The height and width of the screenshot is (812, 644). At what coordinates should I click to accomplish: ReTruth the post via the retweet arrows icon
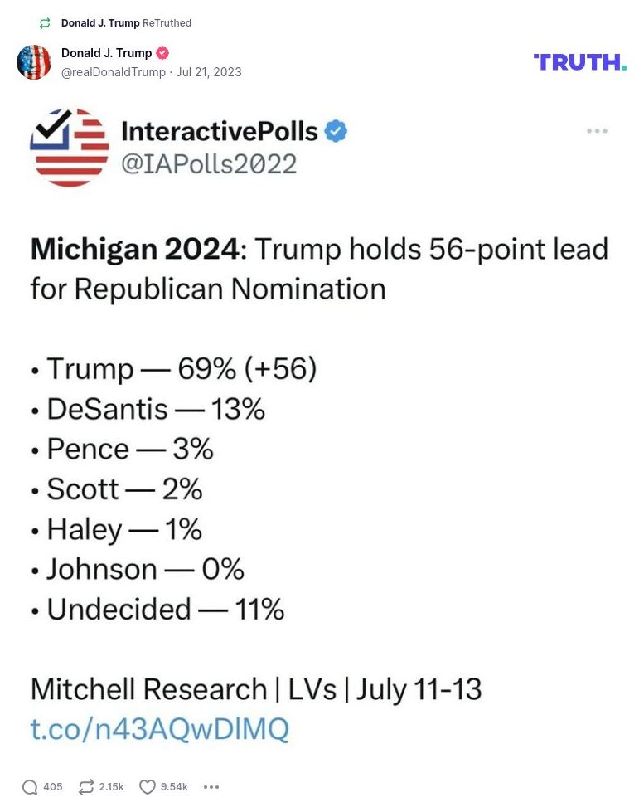pos(85,786)
